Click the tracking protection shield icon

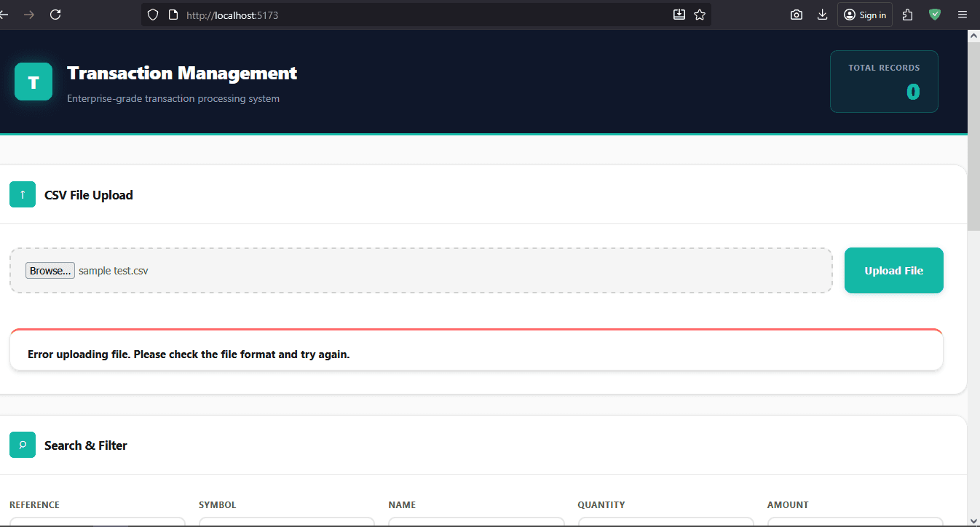pos(153,15)
